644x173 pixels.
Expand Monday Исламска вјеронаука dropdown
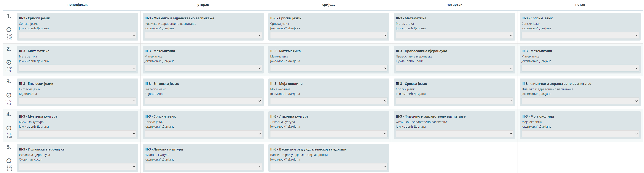77,166
